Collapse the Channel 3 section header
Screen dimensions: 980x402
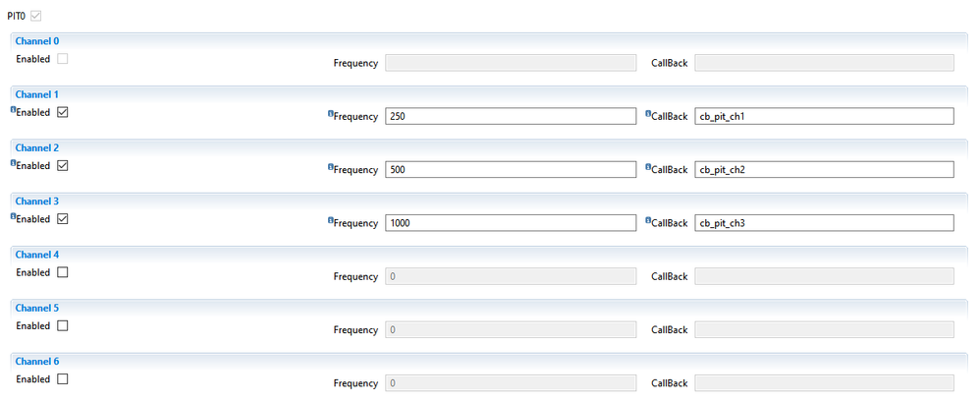tap(490, 201)
